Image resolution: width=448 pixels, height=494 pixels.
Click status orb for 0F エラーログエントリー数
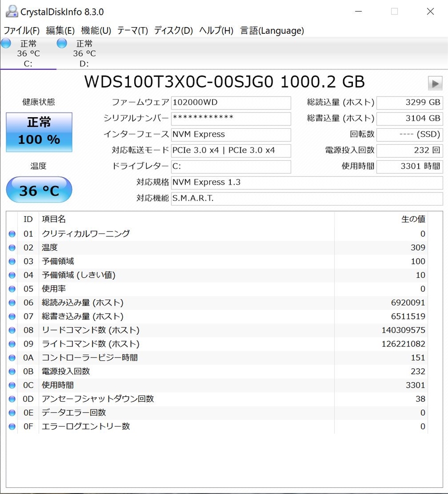[12, 426]
